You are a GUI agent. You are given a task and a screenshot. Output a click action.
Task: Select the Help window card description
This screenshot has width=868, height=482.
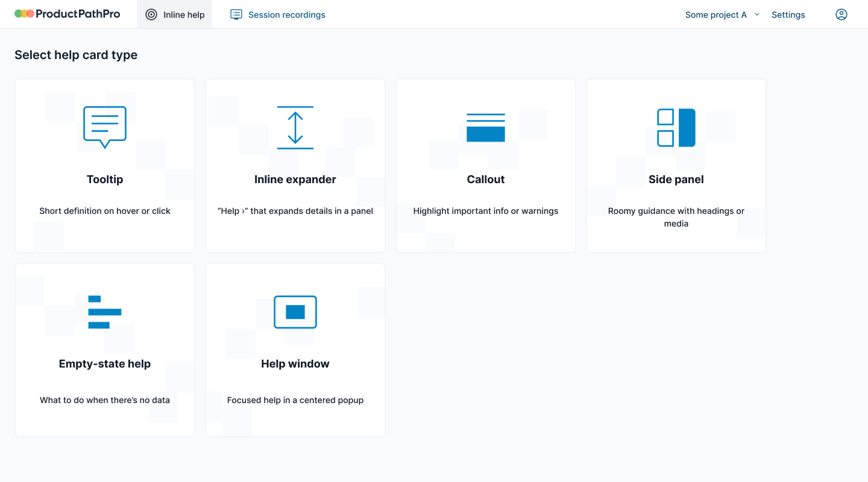coord(295,400)
